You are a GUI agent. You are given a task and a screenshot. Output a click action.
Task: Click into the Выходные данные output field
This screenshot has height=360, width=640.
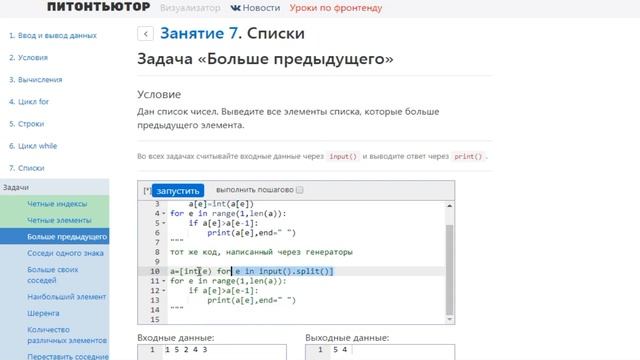pyautogui.click(x=380, y=352)
